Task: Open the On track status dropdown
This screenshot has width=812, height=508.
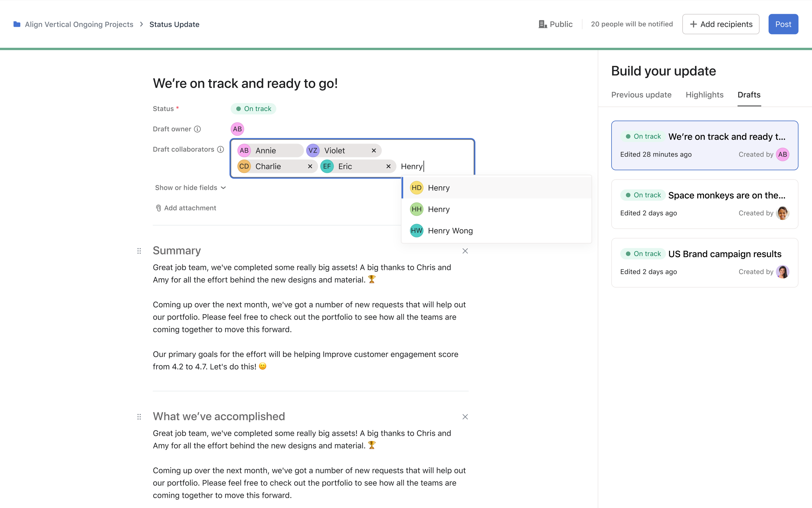Action: pyautogui.click(x=253, y=109)
